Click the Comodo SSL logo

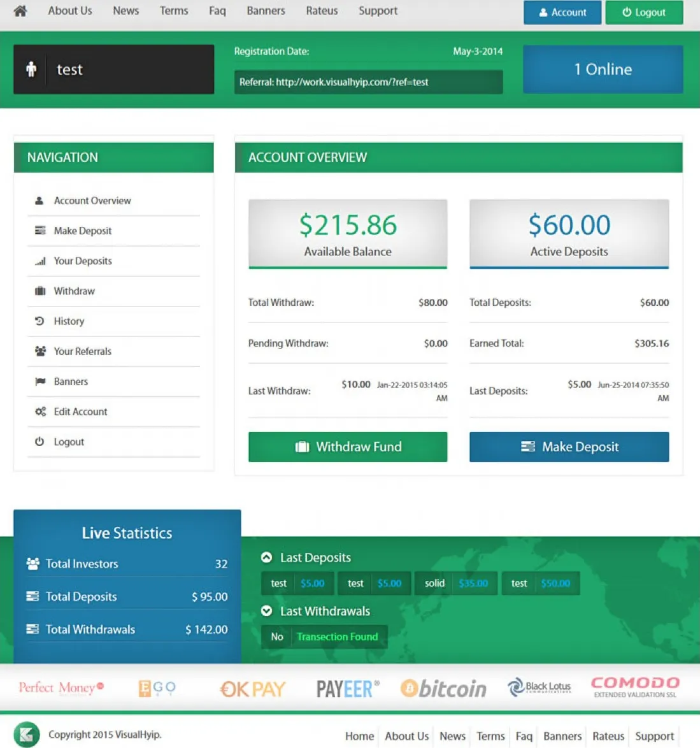click(x=635, y=687)
